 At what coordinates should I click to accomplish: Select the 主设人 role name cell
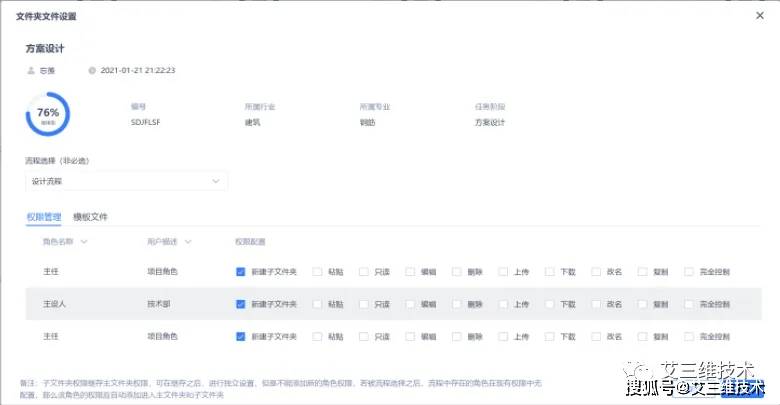point(54,304)
